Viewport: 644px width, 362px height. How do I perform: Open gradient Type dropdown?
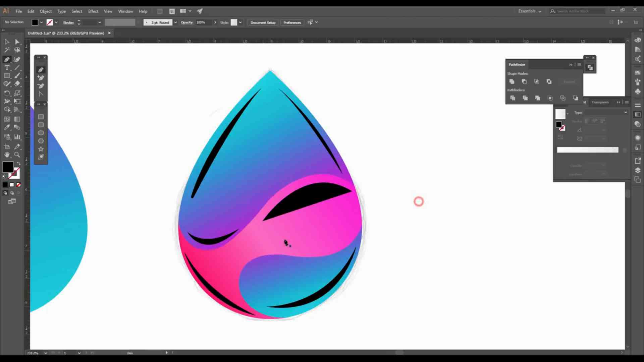pyautogui.click(x=606, y=113)
